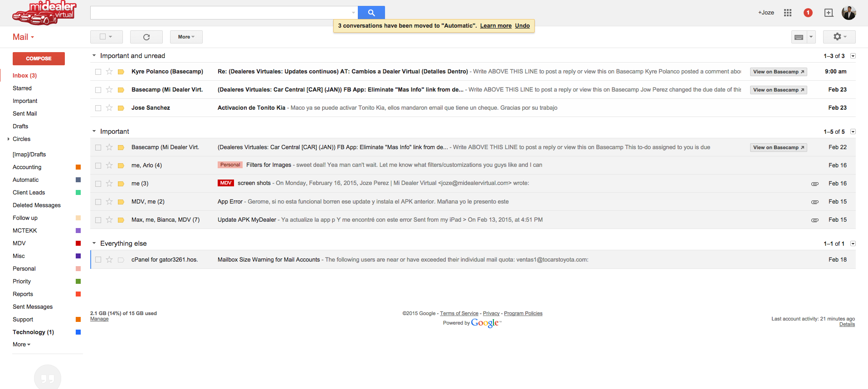Click attachment paperclip on Update APK MyDealer
868x389 pixels.
[815, 220]
